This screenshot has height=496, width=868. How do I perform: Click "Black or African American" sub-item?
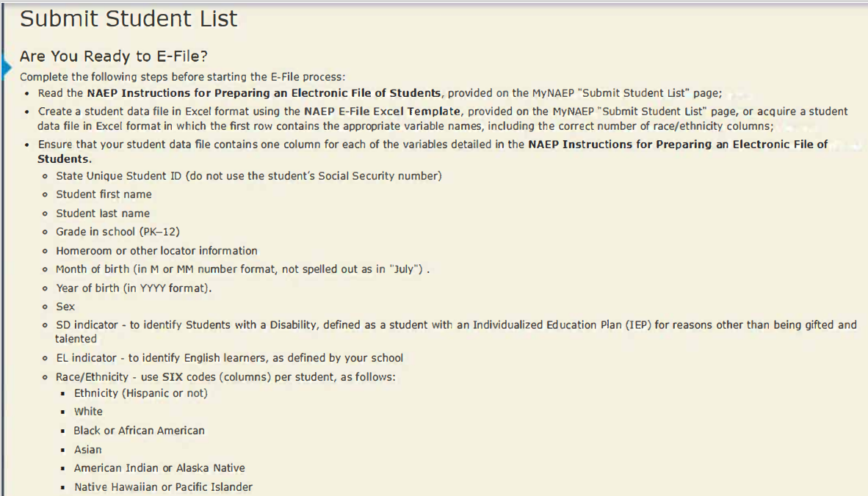tap(139, 431)
